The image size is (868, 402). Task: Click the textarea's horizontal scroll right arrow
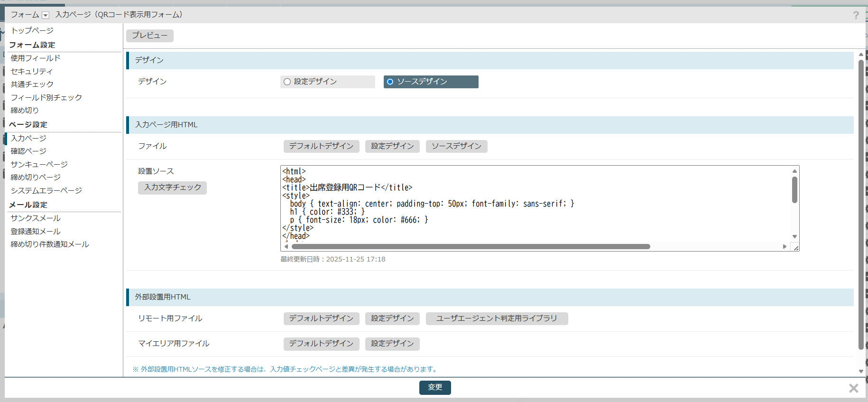785,247
